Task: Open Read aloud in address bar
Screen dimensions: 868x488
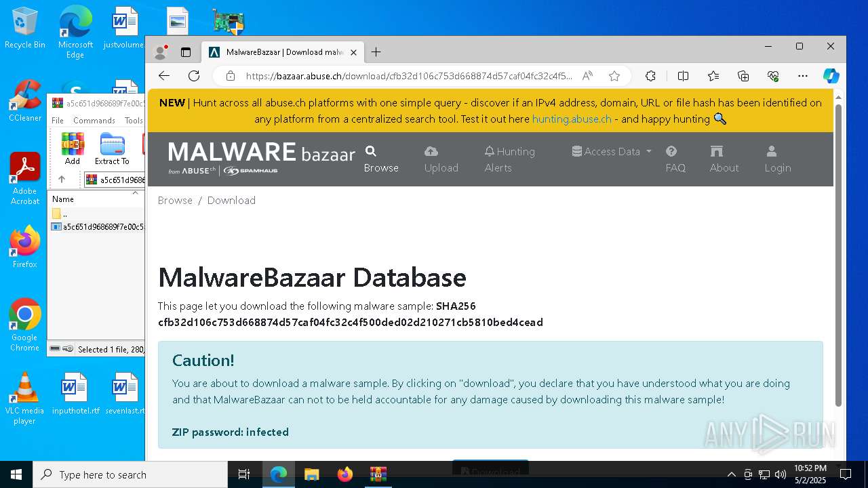Action: [x=587, y=76]
